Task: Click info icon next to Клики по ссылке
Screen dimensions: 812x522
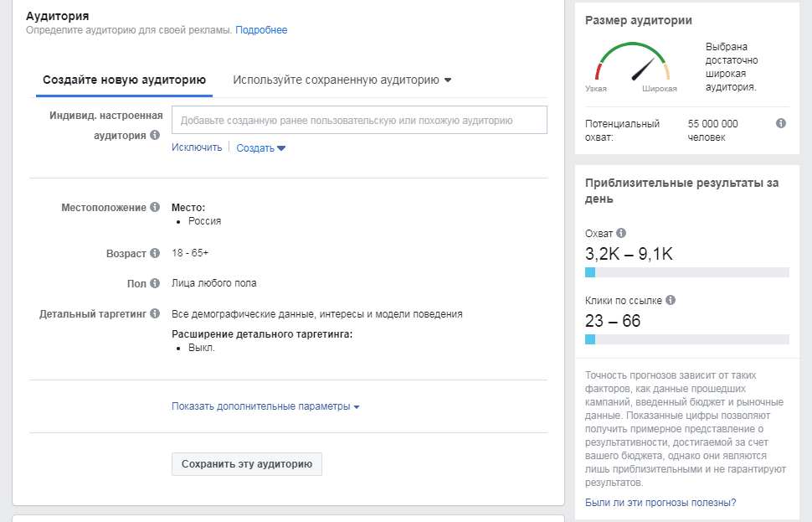Action: (x=671, y=300)
